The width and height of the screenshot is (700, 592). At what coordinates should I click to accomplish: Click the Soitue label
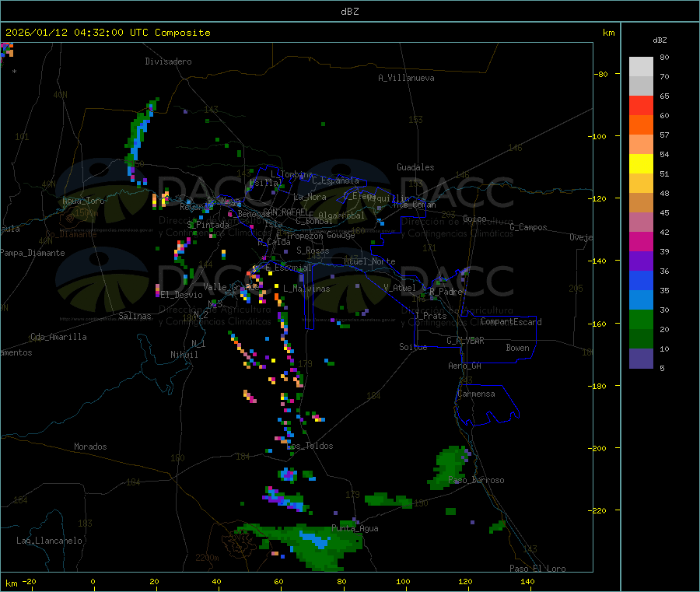click(413, 347)
